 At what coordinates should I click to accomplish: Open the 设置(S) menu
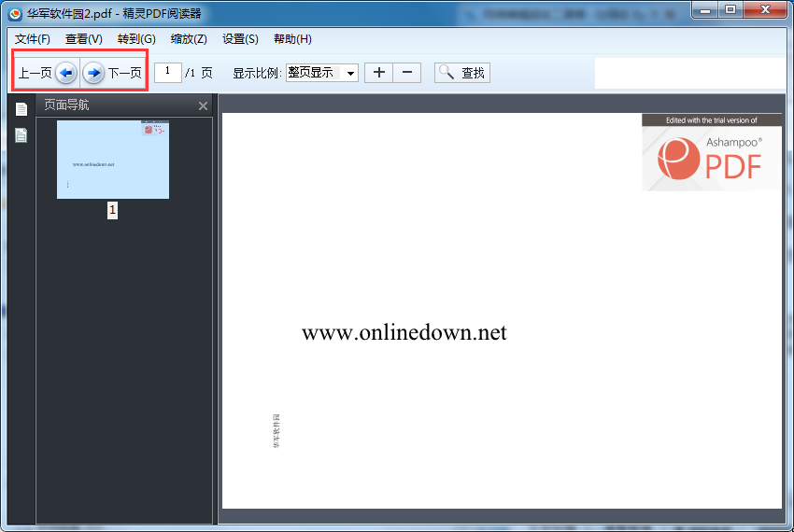click(x=240, y=39)
